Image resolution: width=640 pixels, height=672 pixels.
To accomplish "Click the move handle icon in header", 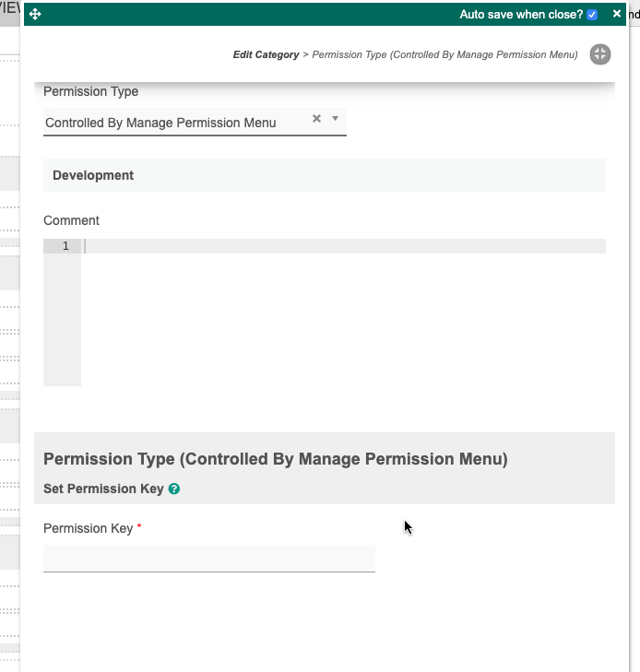I will [35, 15].
